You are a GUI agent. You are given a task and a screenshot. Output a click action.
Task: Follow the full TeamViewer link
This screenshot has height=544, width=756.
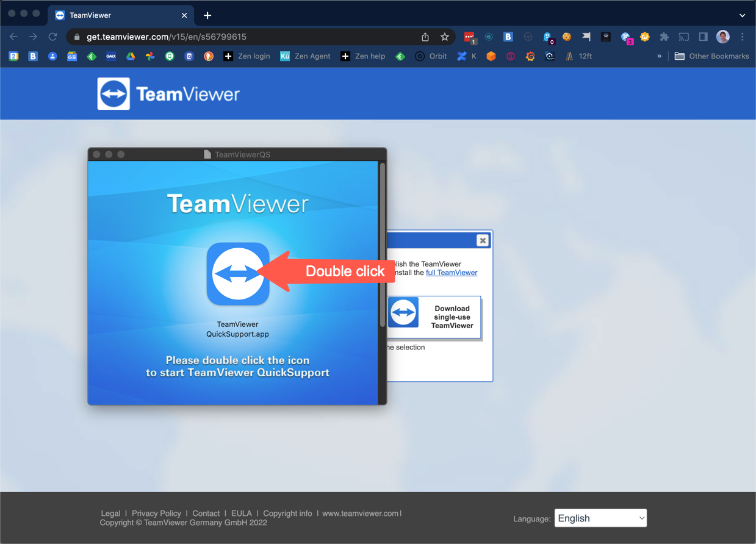coord(452,273)
